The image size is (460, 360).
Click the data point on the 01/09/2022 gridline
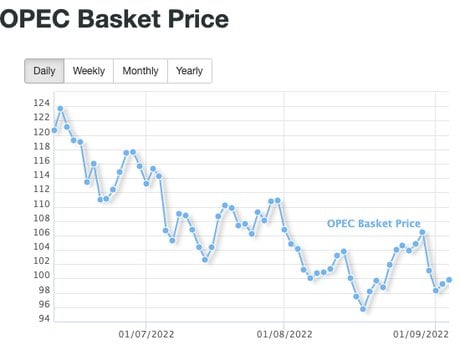click(x=436, y=291)
